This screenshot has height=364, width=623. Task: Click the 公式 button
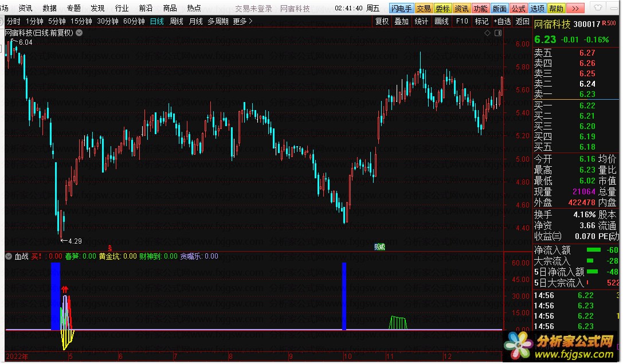[x=519, y=9]
